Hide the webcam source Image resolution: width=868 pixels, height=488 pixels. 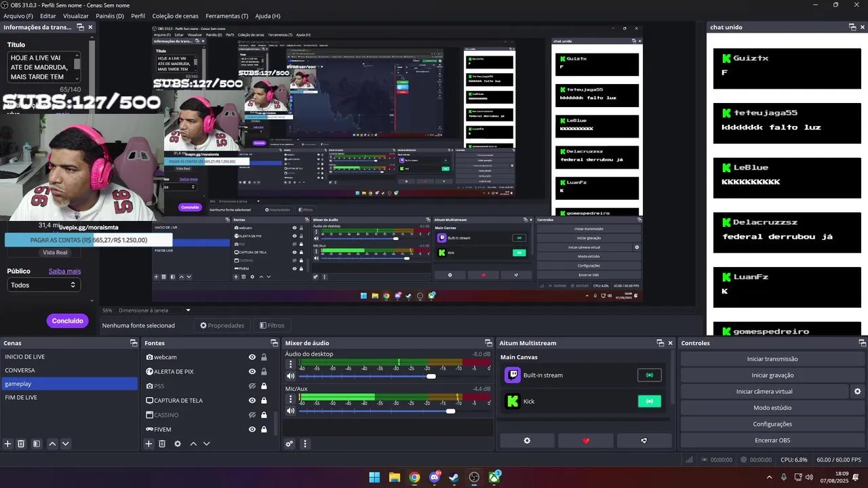(x=252, y=357)
